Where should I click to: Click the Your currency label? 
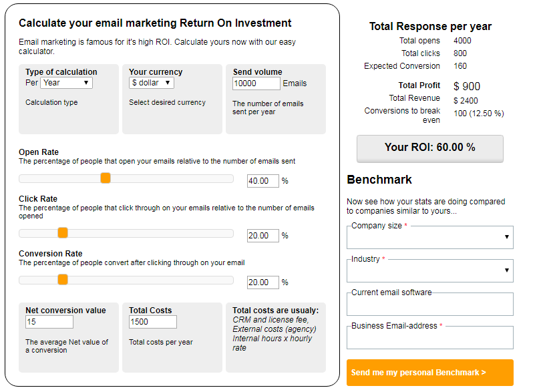click(x=156, y=72)
